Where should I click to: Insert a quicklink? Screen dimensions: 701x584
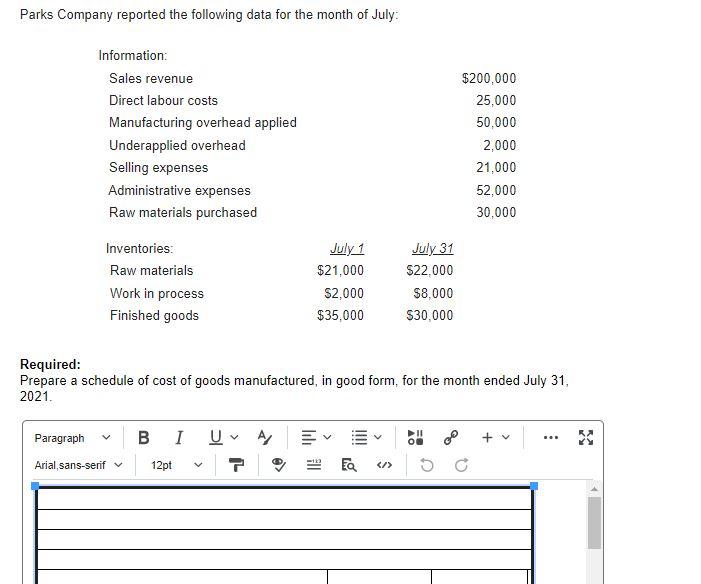click(451, 437)
